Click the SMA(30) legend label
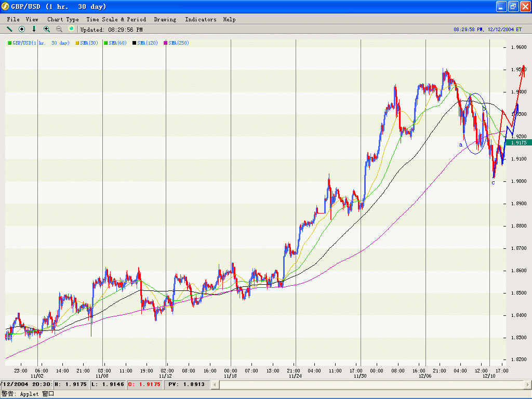This screenshot has height=399, width=532. coord(89,43)
